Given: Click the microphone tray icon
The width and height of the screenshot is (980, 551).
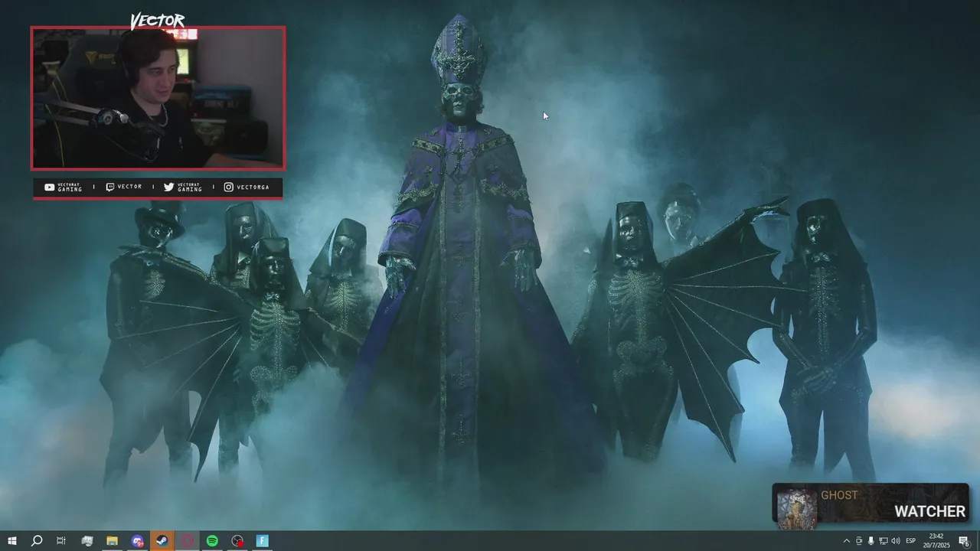Looking at the screenshot, I should pyautogui.click(x=871, y=541).
